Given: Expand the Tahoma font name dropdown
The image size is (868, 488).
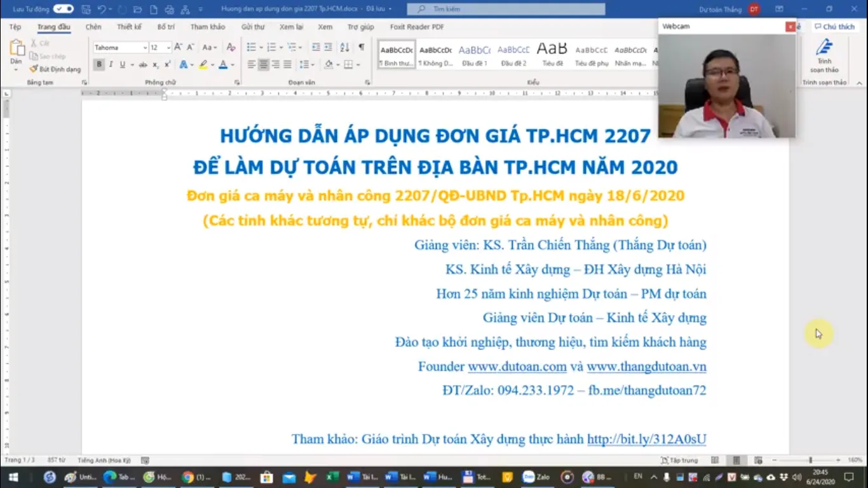Looking at the screenshot, I should point(145,48).
